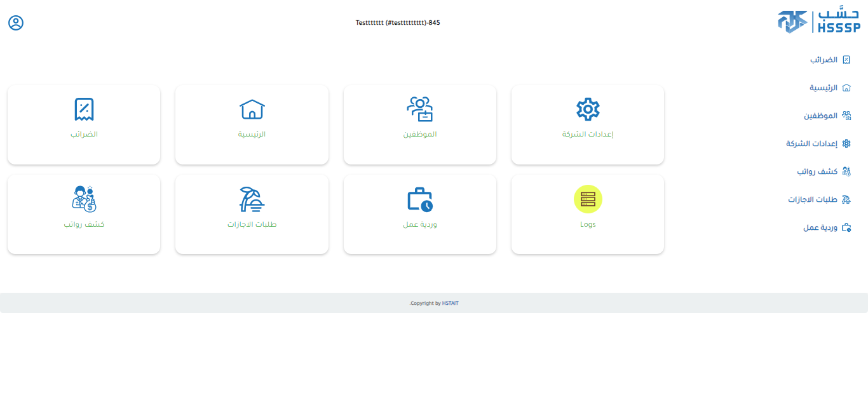Viewport: 868px width, 402px height.
Task: Click the large payroll card icon
Action: point(84,199)
